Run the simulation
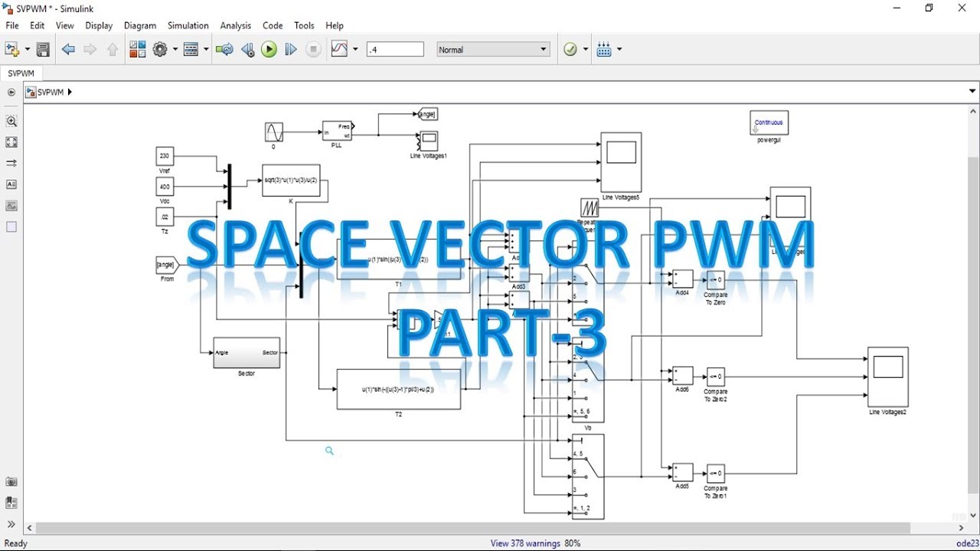Screen dimensions: 980x551 269,50
